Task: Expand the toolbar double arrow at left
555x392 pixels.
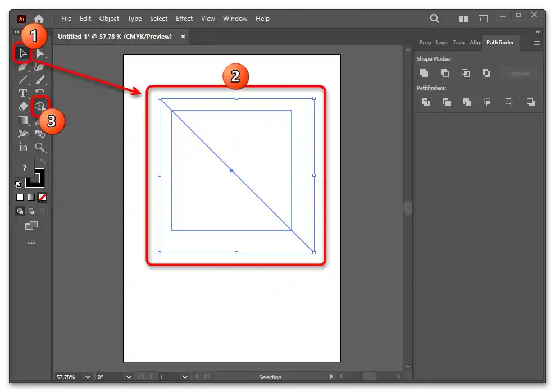Action: point(17,32)
